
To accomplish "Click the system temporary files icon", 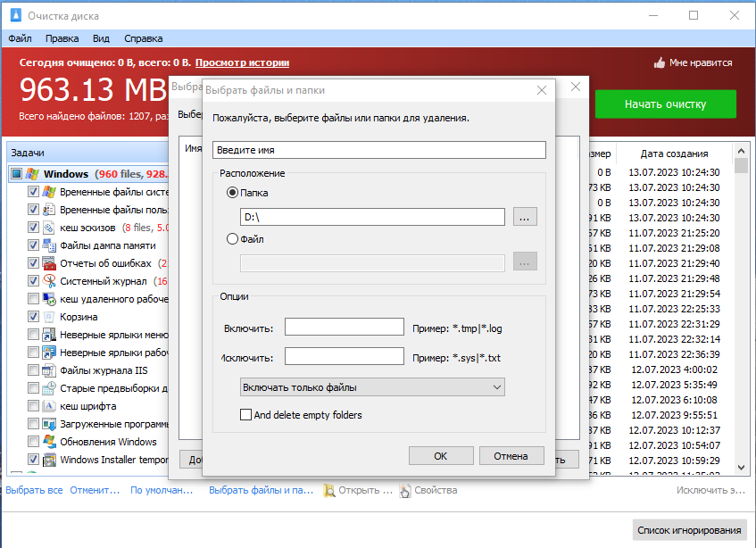I will point(49,192).
